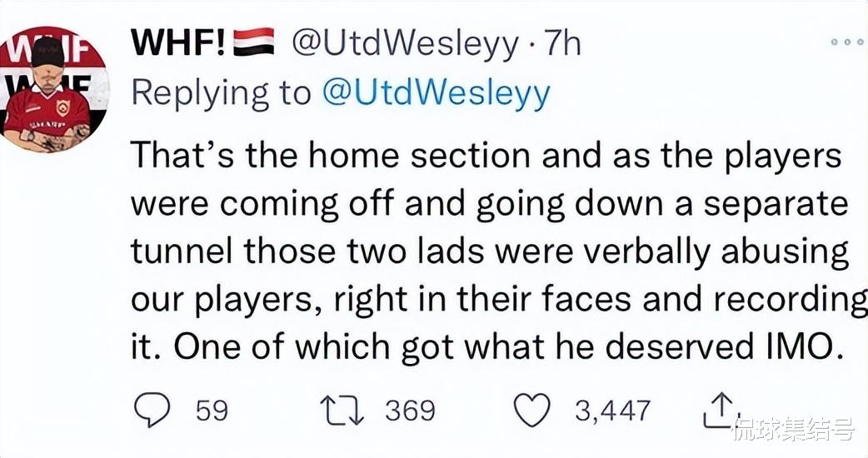Click the tweet line ending "deserved IMO."
This screenshot has width=868, height=458.
coord(482,346)
